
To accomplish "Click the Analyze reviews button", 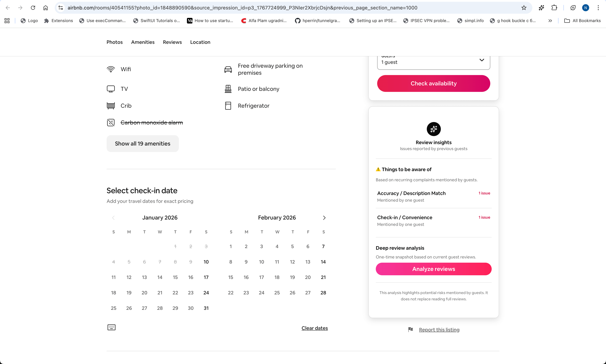I will tap(433, 269).
